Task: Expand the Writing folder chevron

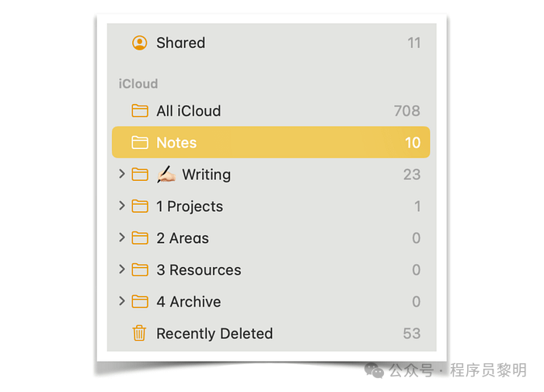Action: (122, 175)
